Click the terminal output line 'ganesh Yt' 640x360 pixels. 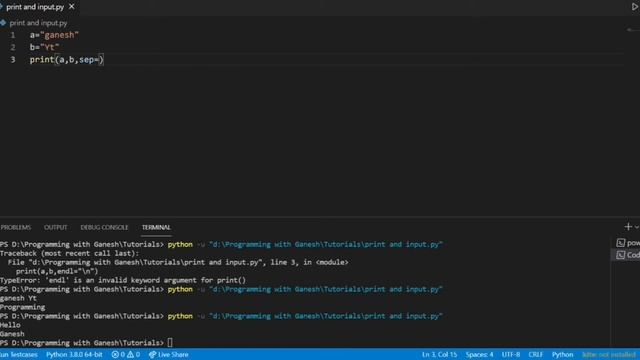pos(18,298)
